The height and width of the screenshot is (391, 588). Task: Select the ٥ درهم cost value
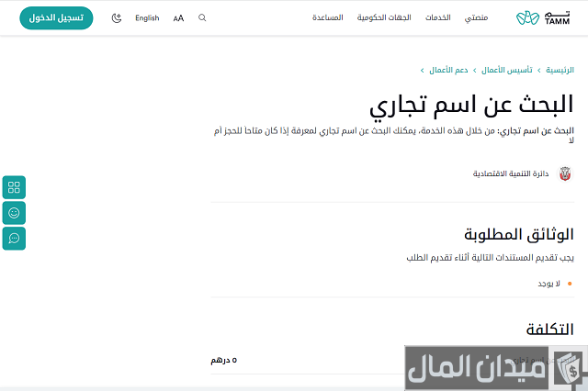click(x=224, y=361)
